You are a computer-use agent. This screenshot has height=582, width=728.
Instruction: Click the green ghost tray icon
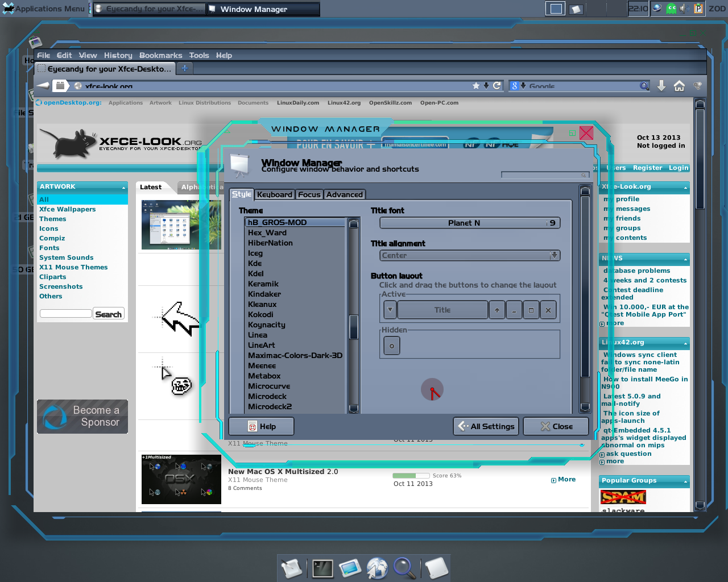[672, 8]
